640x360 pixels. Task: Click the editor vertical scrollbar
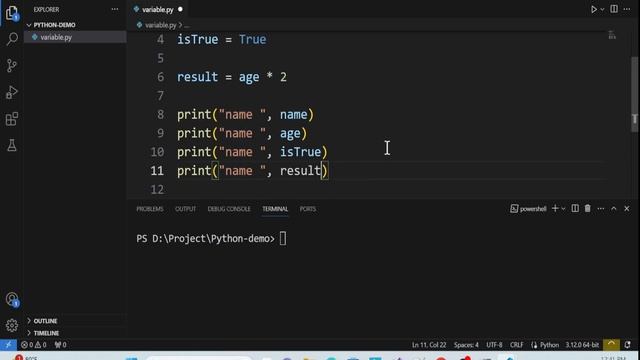(634, 94)
